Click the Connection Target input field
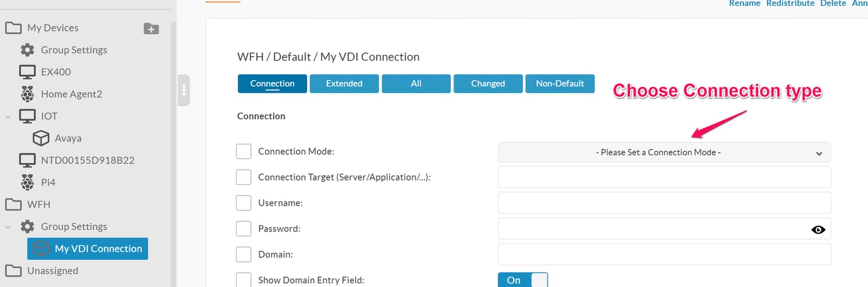Viewport: 868px width, 287px height. pyautogui.click(x=664, y=177)
